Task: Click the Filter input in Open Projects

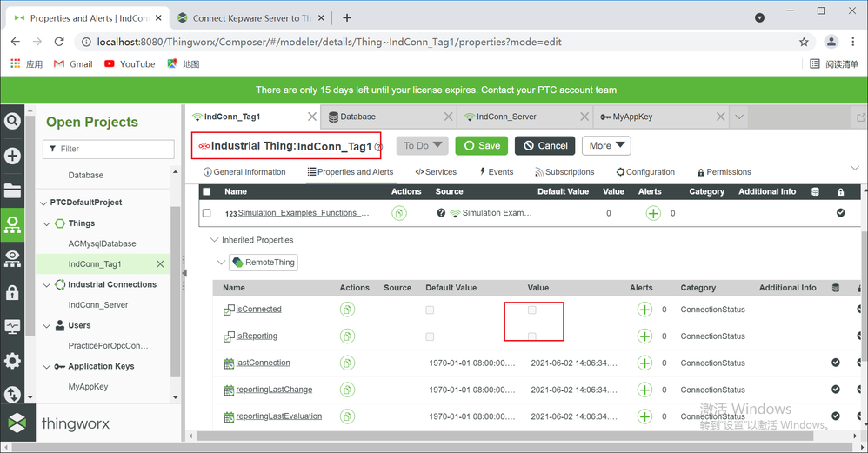Action: pos(109,149)
